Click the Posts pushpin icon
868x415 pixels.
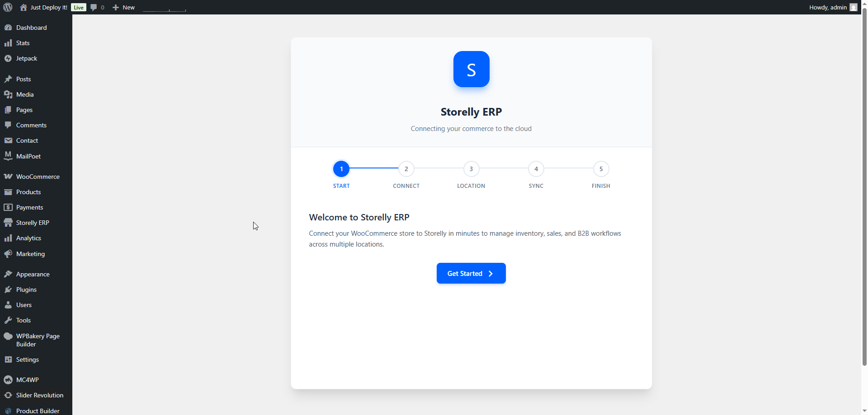pyautogui.click(x=8, y=79)
